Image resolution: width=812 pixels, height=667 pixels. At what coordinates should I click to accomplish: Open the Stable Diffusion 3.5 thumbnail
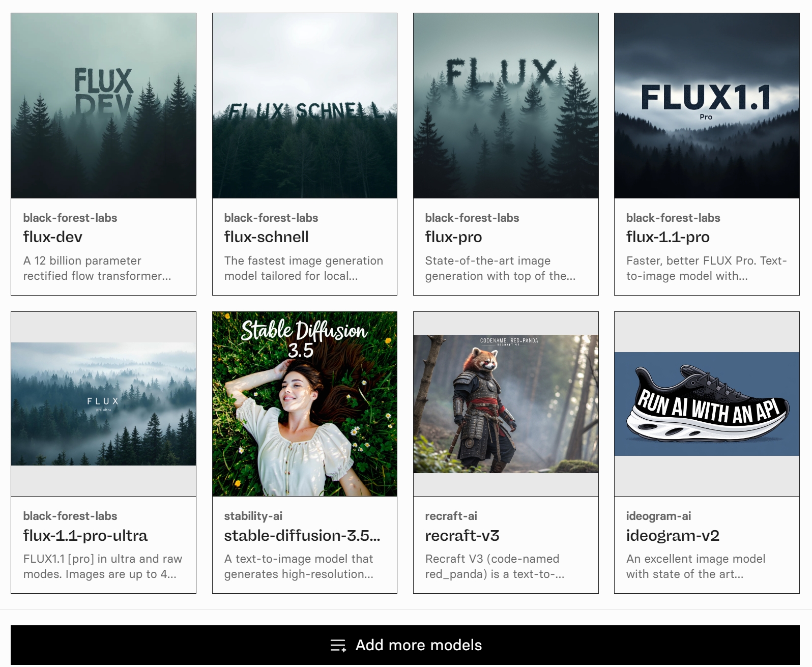[304, 404]
